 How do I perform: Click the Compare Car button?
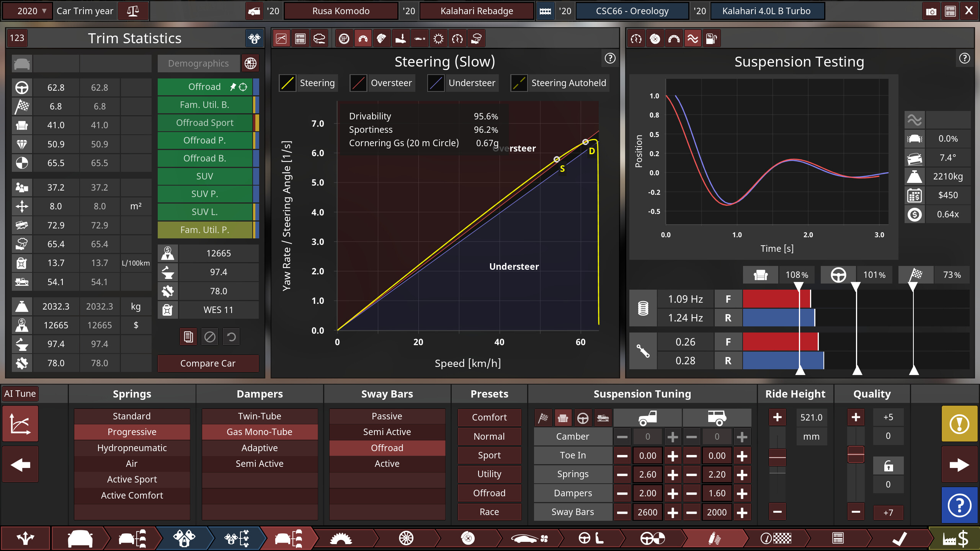tap(208, 363)
